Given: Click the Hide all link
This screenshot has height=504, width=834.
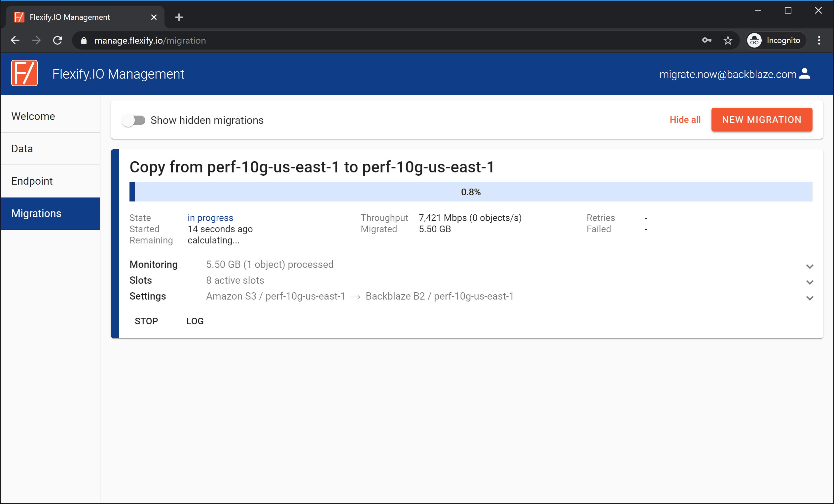Looking at the screenshot, I should [685, 120].
